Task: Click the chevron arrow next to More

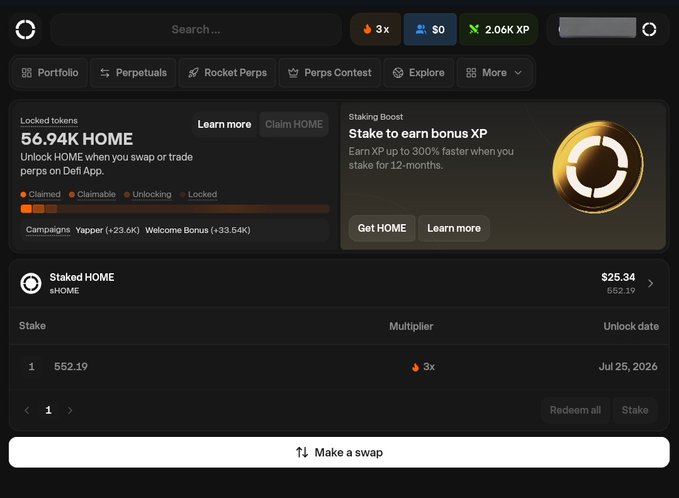Action: pyautogui.click(x=518, y=73)
